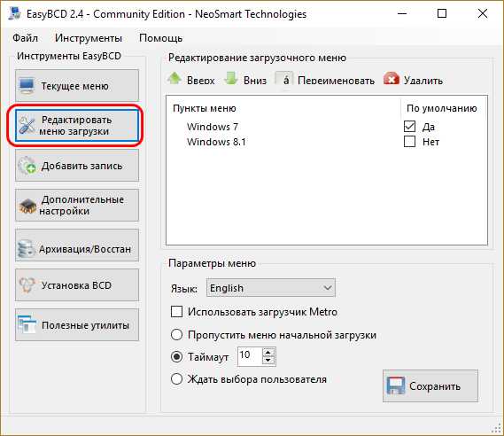This screenshot has width=504, height=436.
Task: Select Ждать выбора пользователя radio option
Action: click(177, 378)
